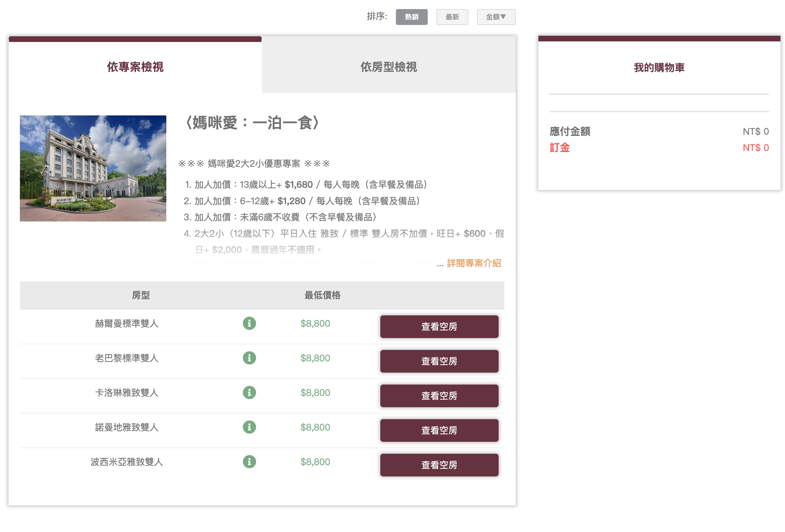Viewport: 785px width, 532px height.
Task: Click the 我的購物車 cart heading
Action: pos(659,67)
